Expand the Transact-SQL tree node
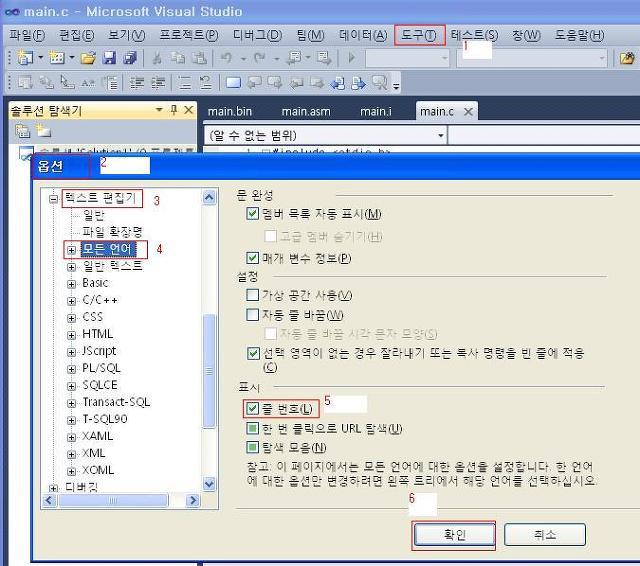Screen dimensions: 640x566 71,403
